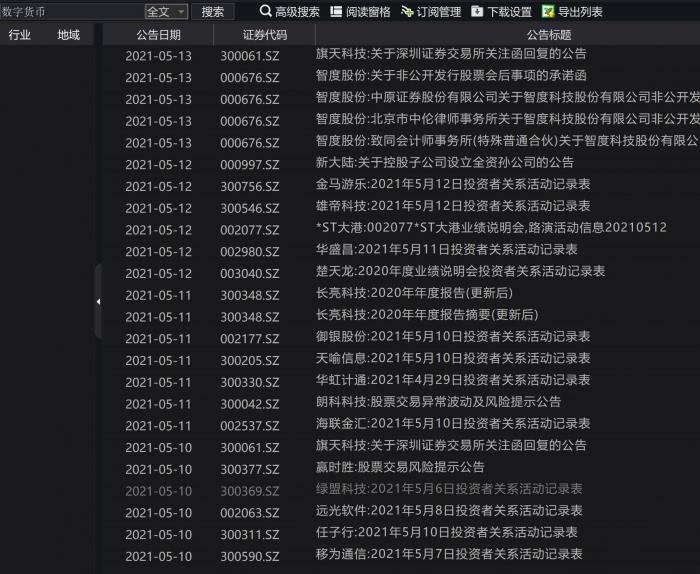This screenshot has width=700, height=574.
Task: Click 导出列表 export list
Action: click(x=572, y=12)
